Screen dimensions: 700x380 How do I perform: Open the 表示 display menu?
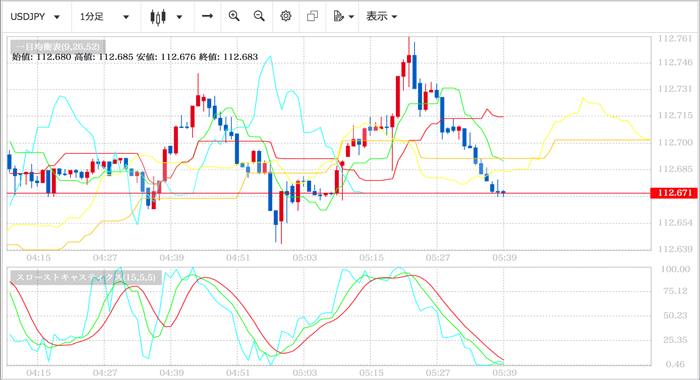click(381, 17)
